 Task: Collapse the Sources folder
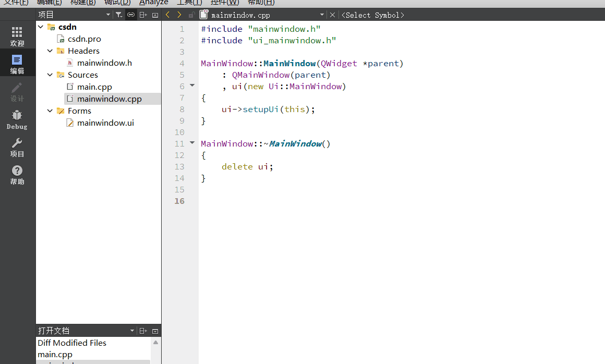coord(50,75)
